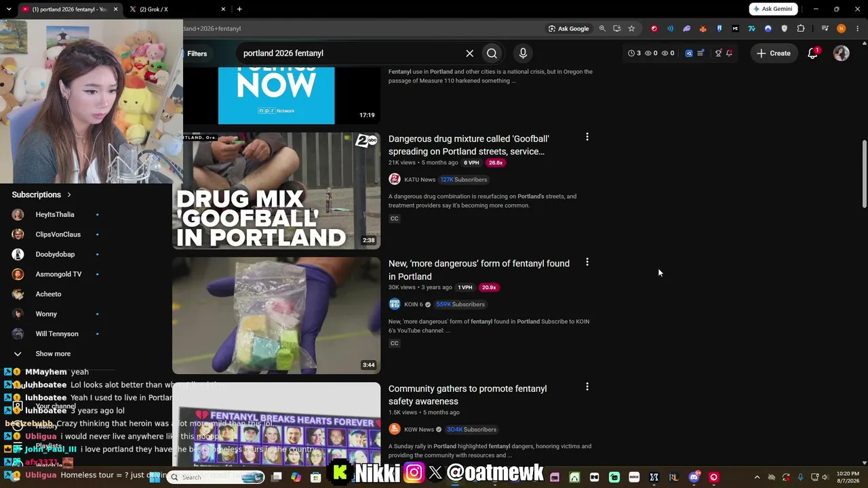Viewport: 868px width, 488px height.
Task: Click the page vertical scrollbar
Action: (x=864, y=174)
